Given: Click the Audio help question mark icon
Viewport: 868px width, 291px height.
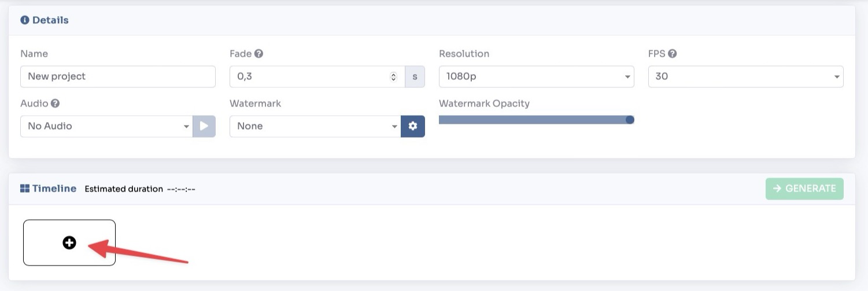Looking at the screenshot, I should click(x=56, y=104).
